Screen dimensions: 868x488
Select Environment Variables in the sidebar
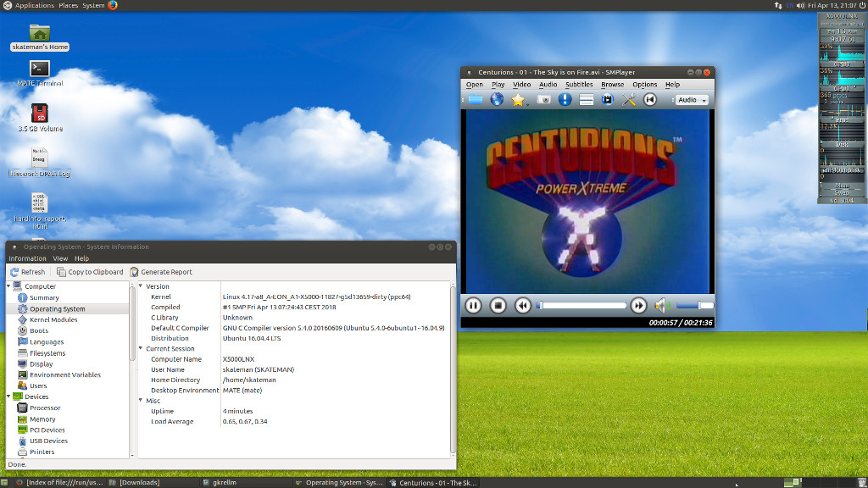click(64, 374)
